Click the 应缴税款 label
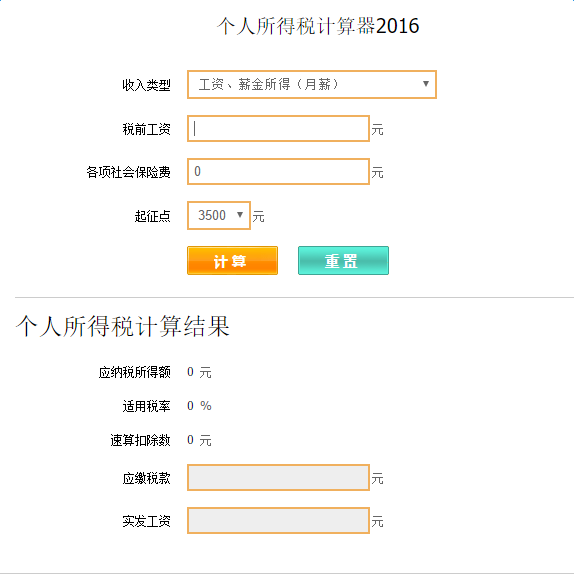574x587 pixels. [x=146, y=478]
